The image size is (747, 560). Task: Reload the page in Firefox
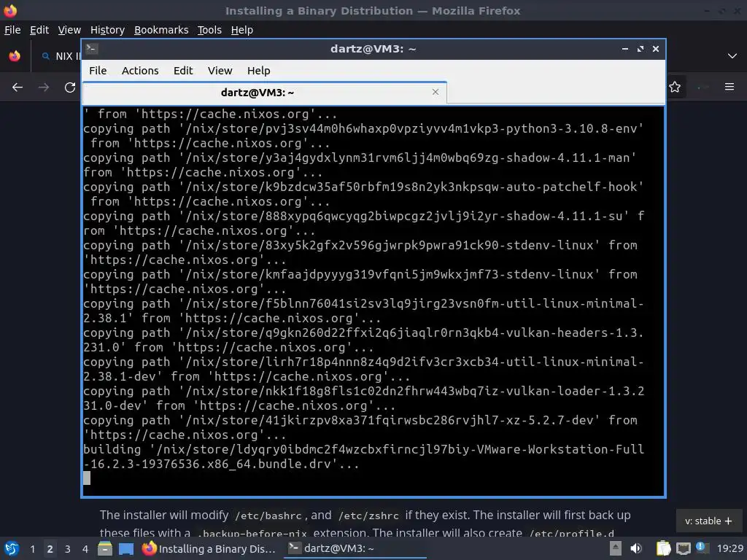click(x=70, y=87)
